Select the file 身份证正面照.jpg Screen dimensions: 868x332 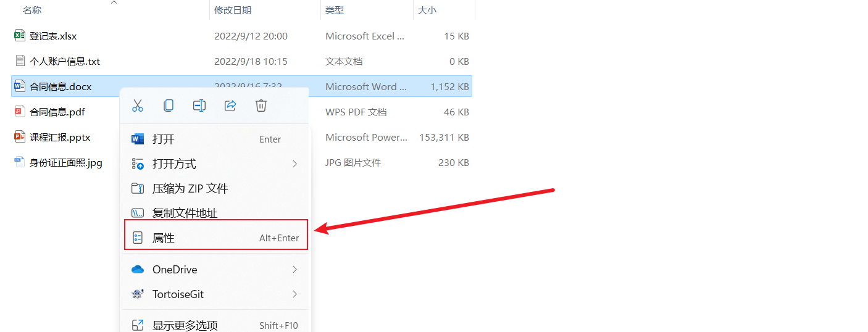point(66,162)
